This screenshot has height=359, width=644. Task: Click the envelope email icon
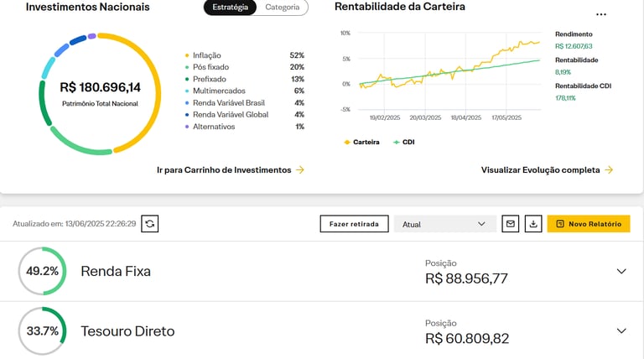[510, 224]
